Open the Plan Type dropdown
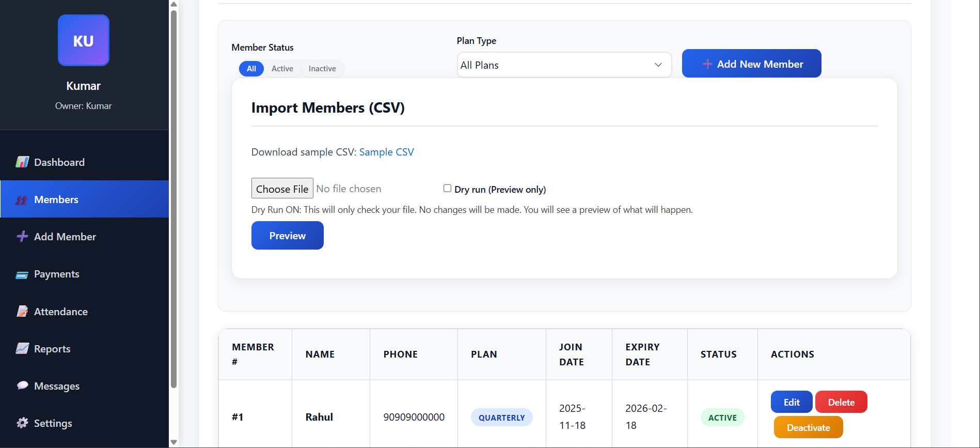This screenshot has width=980, height=448. click(x=564, y=65)
